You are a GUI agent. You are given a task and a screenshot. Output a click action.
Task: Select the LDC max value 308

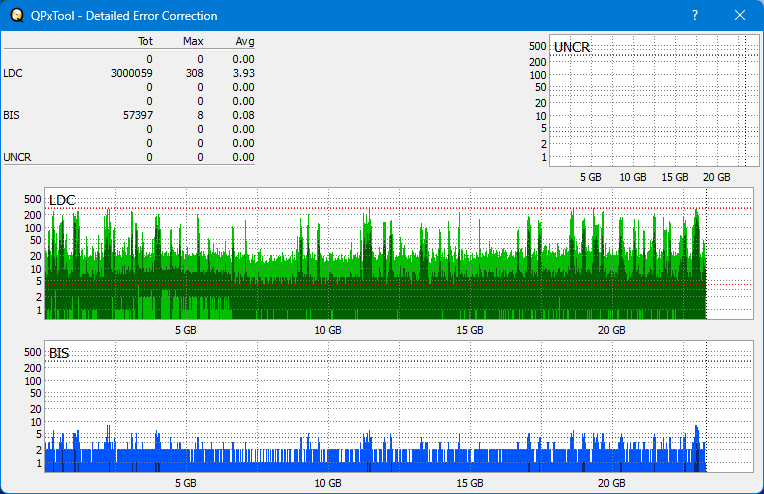194,73
